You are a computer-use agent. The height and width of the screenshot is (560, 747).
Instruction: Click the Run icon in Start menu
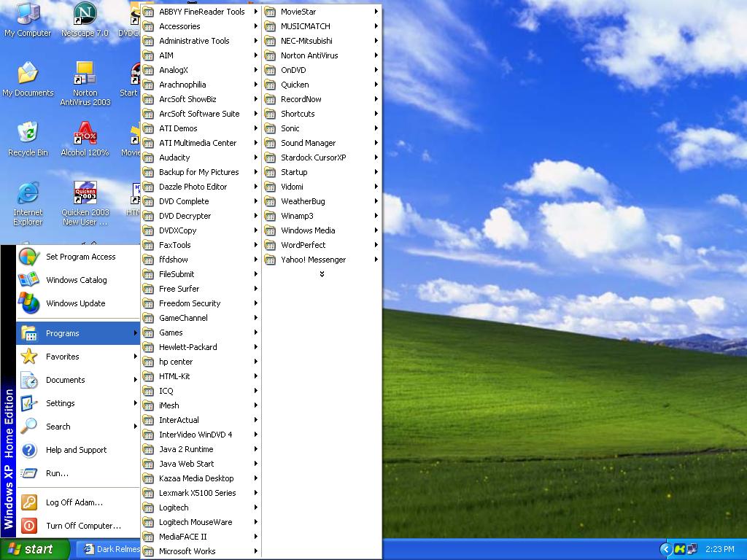point(29,473)
